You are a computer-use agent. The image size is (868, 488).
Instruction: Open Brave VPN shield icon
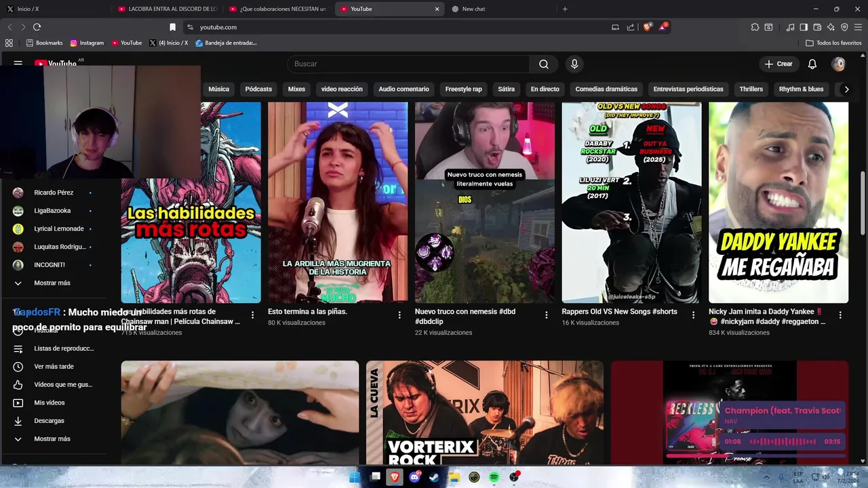pyautogui.click(x=844, y=27)
